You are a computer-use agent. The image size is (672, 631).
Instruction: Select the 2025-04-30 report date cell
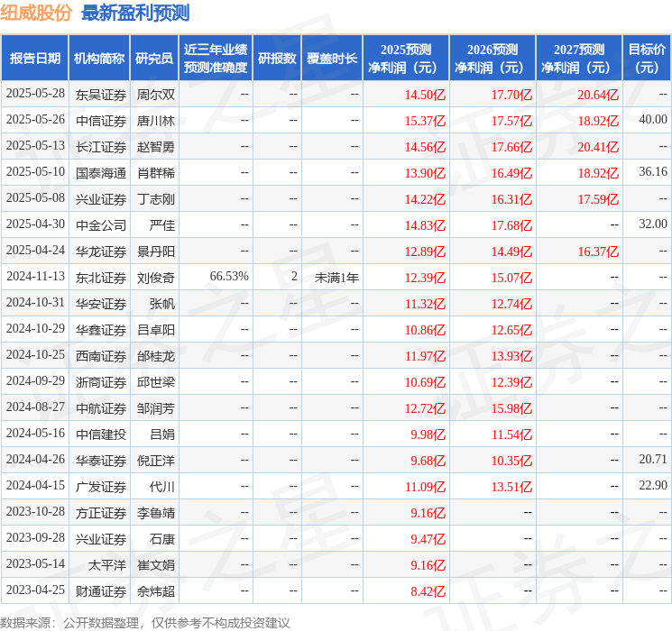[35, 224]
